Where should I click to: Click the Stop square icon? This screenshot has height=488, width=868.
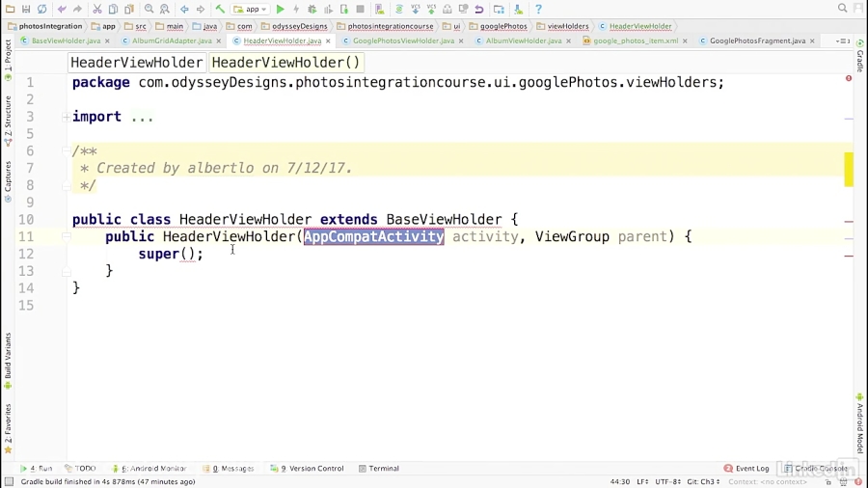(x=360, y=9)
